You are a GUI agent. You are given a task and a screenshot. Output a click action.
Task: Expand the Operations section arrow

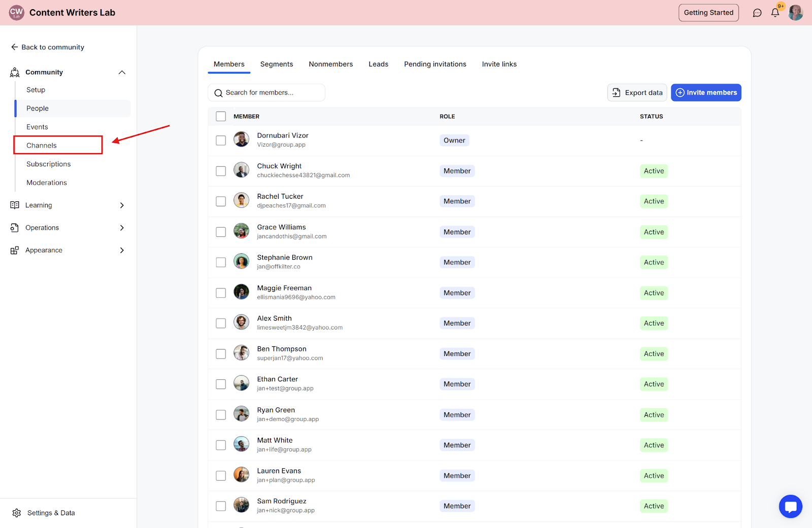[122, 228]
